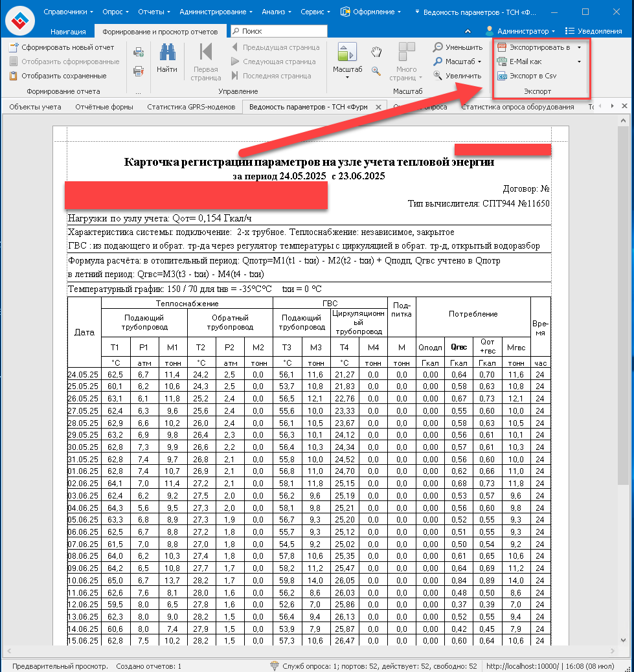The width and height of the screenshot is (634, 672).
Task: Click the Увеличить zoom in icon
Action: coord(438,76)
